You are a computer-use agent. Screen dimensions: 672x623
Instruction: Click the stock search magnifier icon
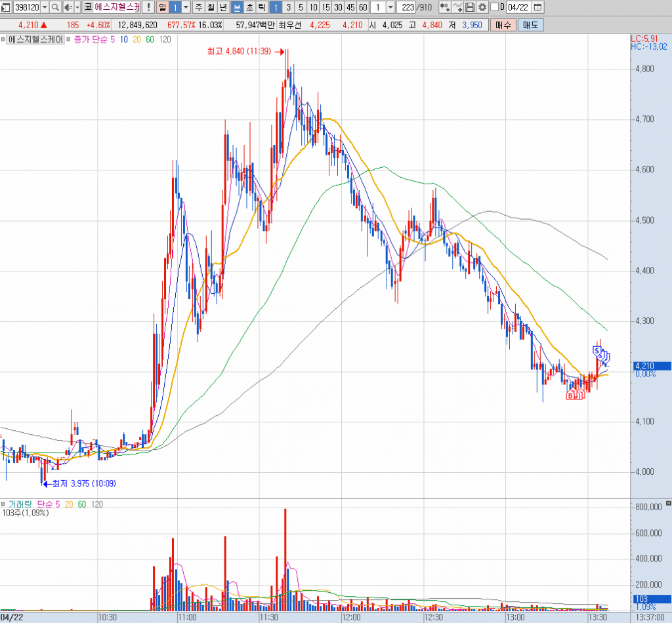click(x=55, y=7)
